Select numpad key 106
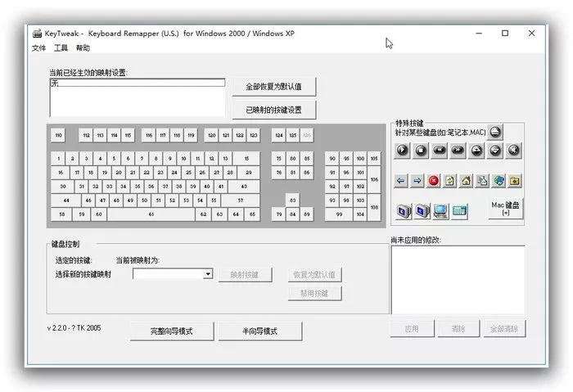Viewport: 573px width, 392px height. (374, 179)
